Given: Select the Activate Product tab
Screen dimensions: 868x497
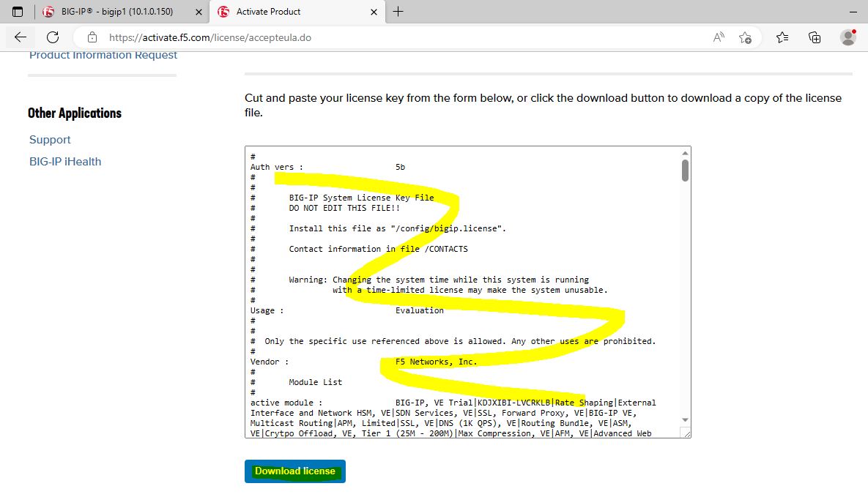Looking at the screenshot, I should (293, 12).
